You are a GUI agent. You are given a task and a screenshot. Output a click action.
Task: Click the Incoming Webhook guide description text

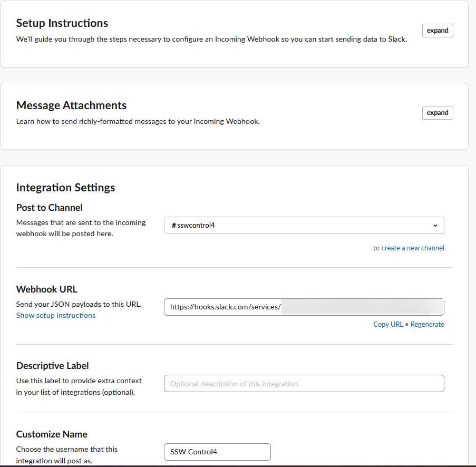click(211, 39)
